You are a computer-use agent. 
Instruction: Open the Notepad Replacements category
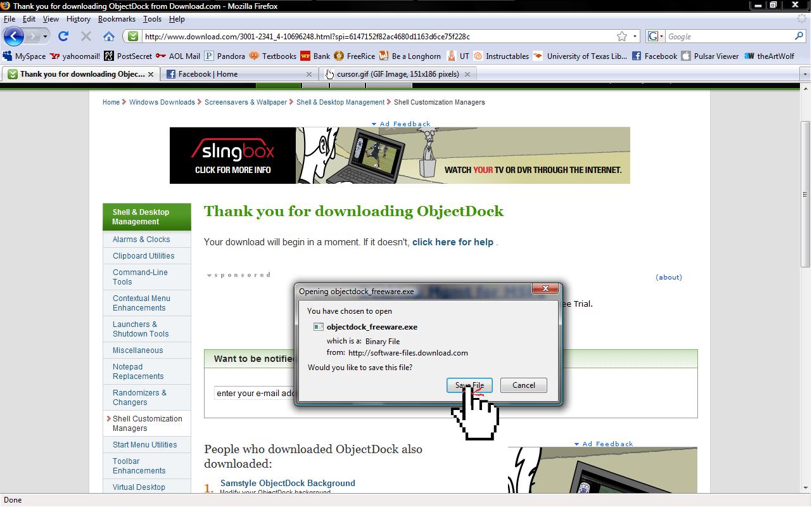tap(138, 371)
